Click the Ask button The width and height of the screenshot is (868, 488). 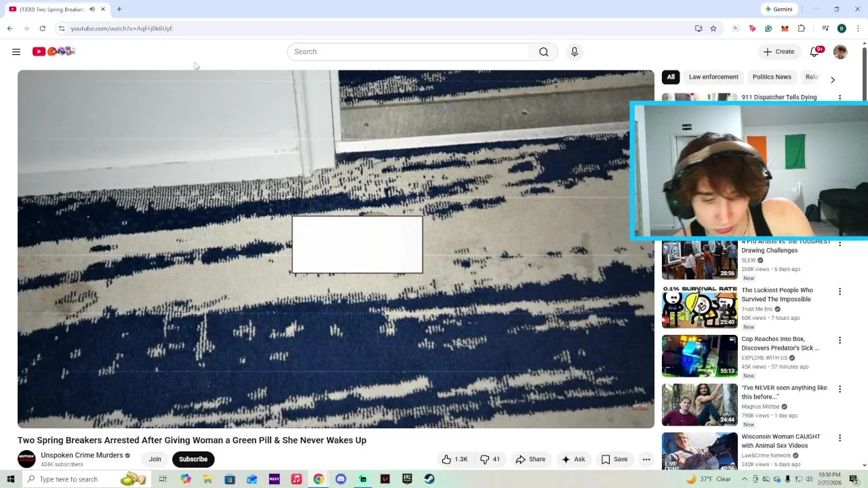click(x=573, y=460)
